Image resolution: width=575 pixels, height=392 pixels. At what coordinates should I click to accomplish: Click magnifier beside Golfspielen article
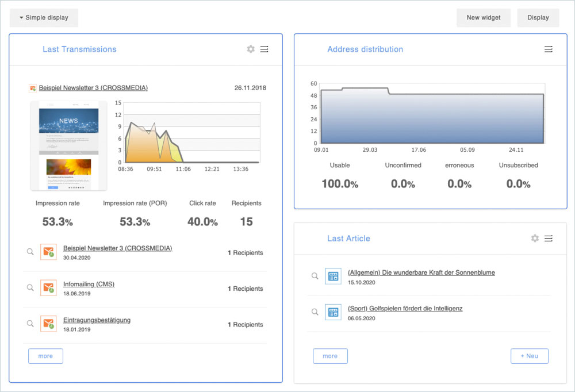[315, 312]
